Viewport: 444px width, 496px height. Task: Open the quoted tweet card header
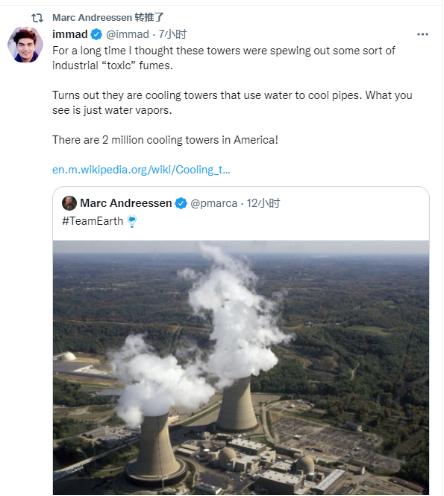(x=241, y=212)
